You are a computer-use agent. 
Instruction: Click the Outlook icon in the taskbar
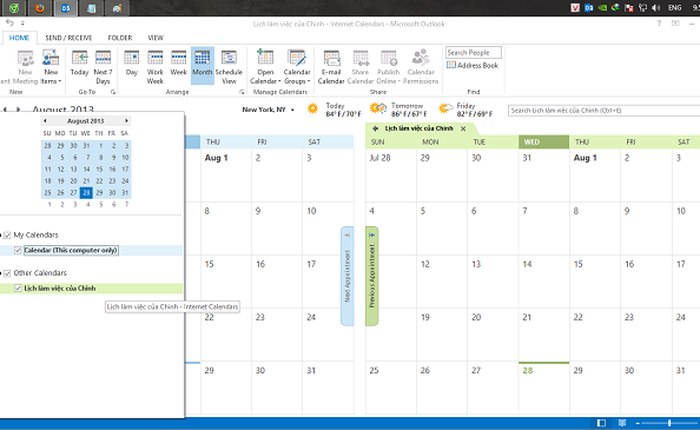point(66,8)
